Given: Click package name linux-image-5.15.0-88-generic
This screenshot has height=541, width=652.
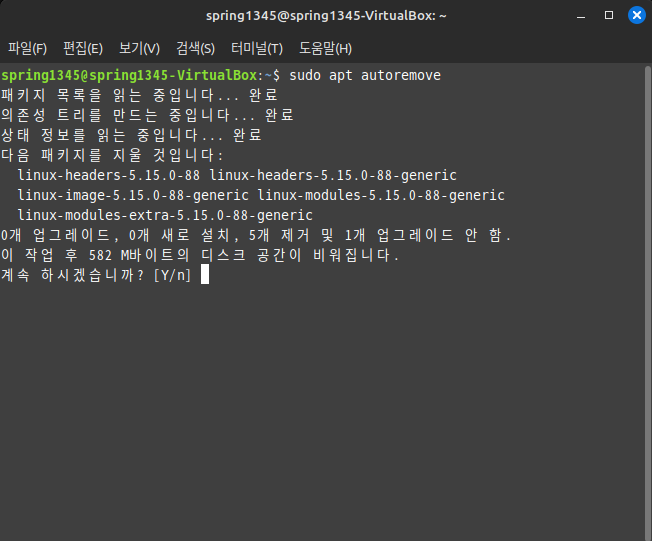Looking at the screenshot, I should (133, 195).
